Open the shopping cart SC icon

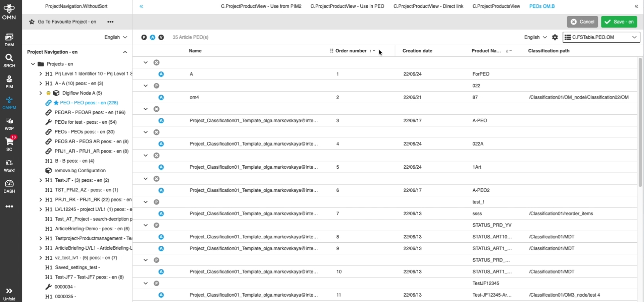(x=9, y=144)
